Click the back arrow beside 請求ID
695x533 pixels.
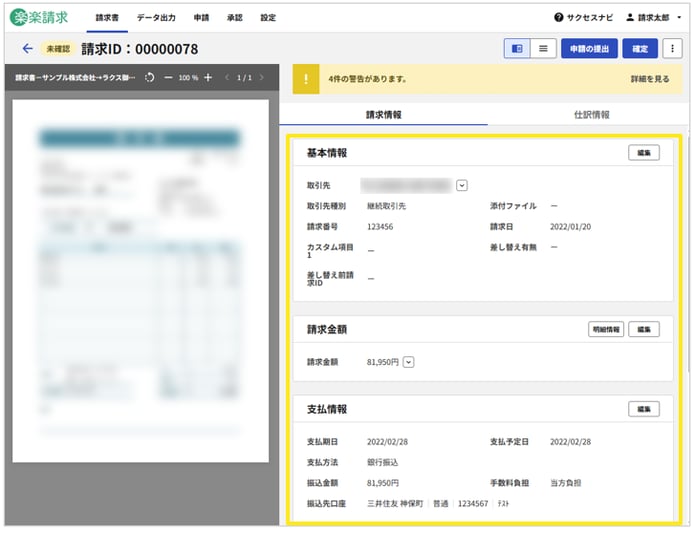pos(27,48)
